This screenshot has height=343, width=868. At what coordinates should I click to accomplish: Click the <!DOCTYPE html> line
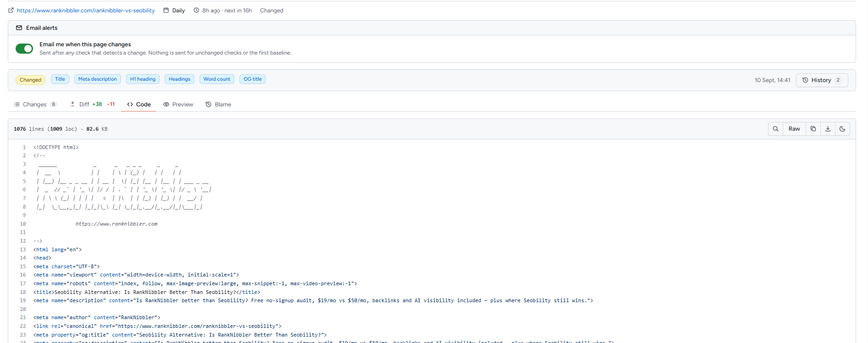[x=56, y=147]
